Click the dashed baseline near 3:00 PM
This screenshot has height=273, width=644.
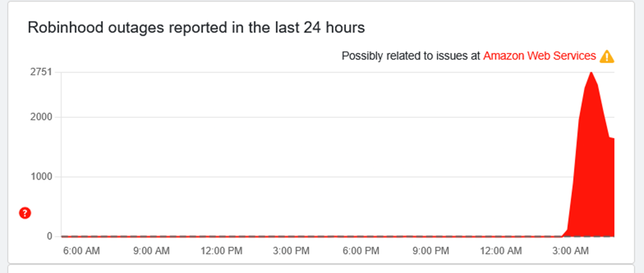pyautogui.click(x=291, y=236)
